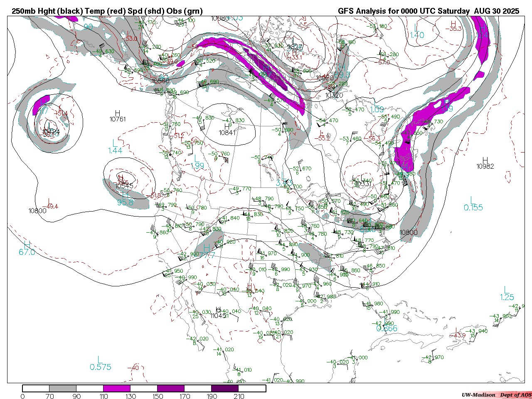Click the purple 150–170 legend swatch
This screenshot has height=399, width=532.
[171, 388]
